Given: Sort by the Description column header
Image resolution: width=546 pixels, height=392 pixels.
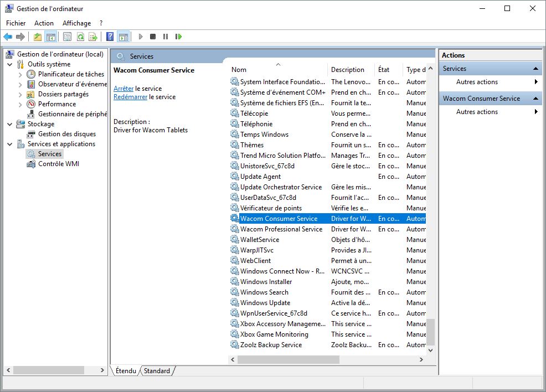Looking at the screenshot, I should coord(351,70).
